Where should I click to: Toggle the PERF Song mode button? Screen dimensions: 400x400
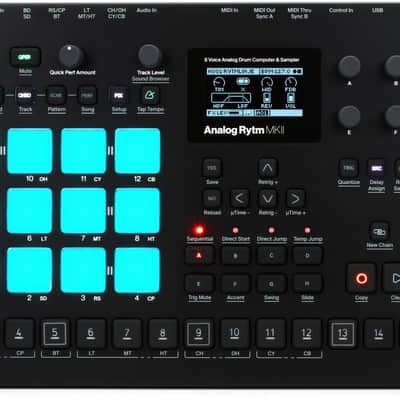(87, 96)
